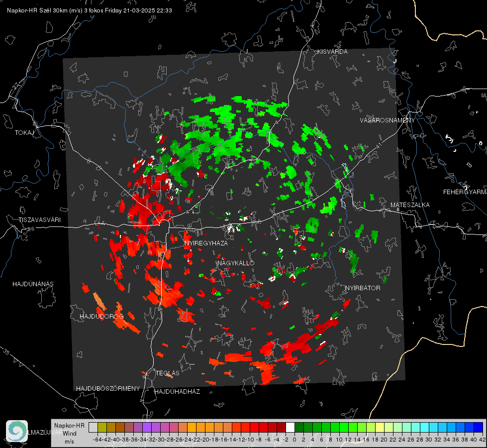Select the HAJDÚHADHÁZ label
Image resolution: width=487 pixels, height=448 pixels.
177,392
